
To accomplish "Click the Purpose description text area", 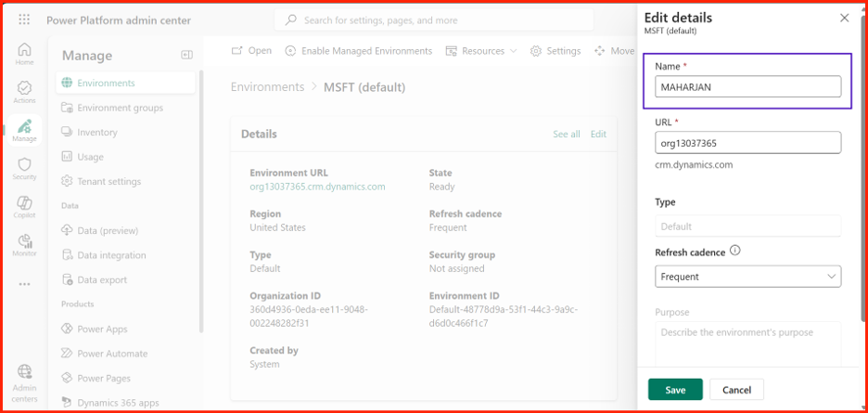I will (747, 343).
